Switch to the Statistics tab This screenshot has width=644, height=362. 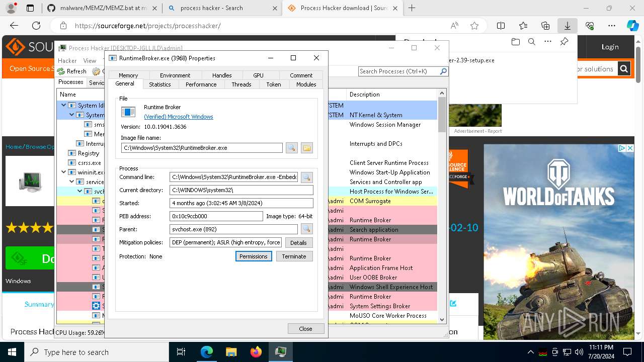tap(160, 84)
